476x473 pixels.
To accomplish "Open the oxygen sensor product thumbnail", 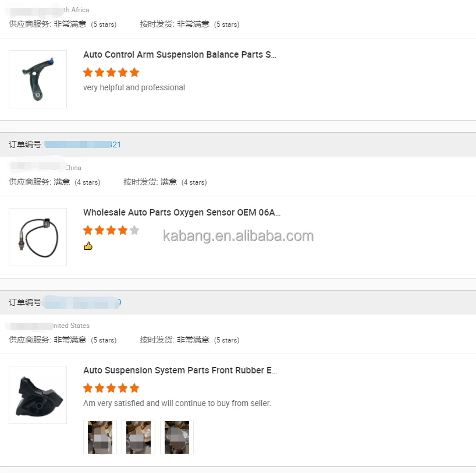I will 38,237.
